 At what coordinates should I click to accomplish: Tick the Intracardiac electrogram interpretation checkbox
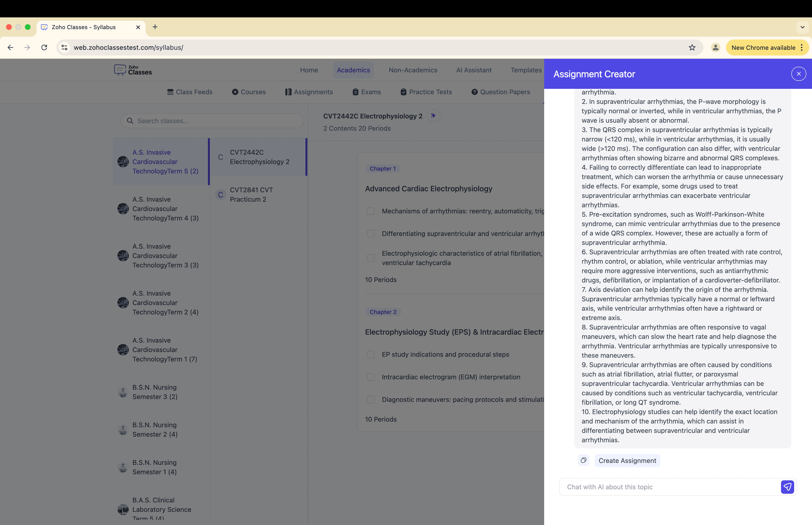(x=371, y=377)
